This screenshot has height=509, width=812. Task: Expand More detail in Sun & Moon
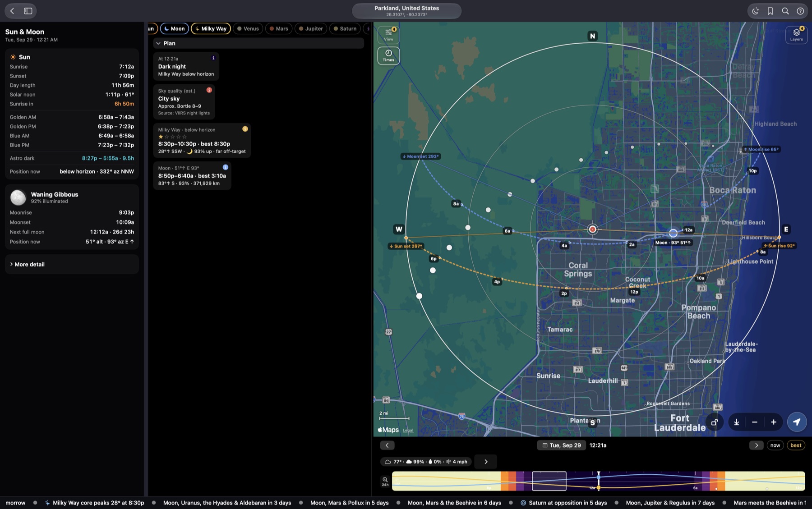point(72,264)
